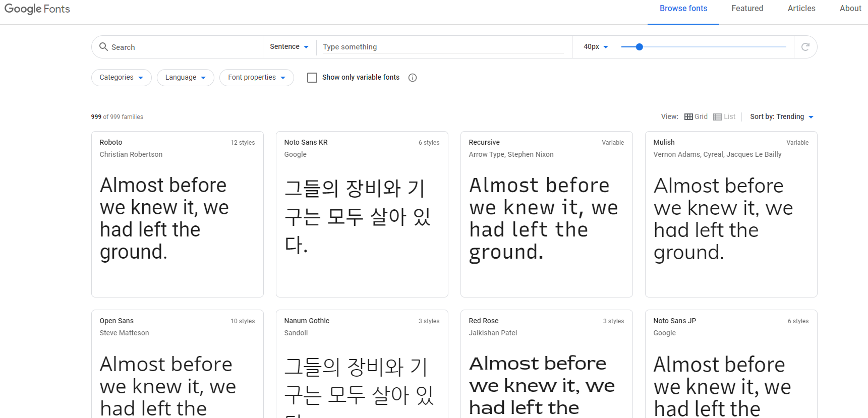Open the Sort by Trending dropdown
This screenshot has height=418, width=868.
(x=782, y=117)
